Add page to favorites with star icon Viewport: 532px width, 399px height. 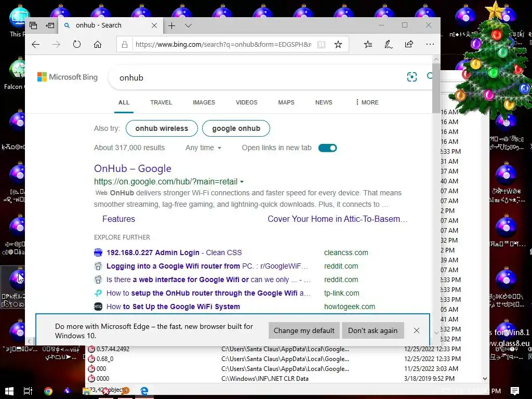pyautogui.click(x=338, y=45)
